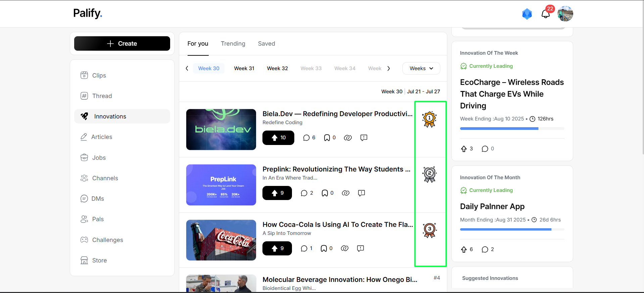Copy link of Preplink post
Screen dimensions: 644x293
click(346, 193)
